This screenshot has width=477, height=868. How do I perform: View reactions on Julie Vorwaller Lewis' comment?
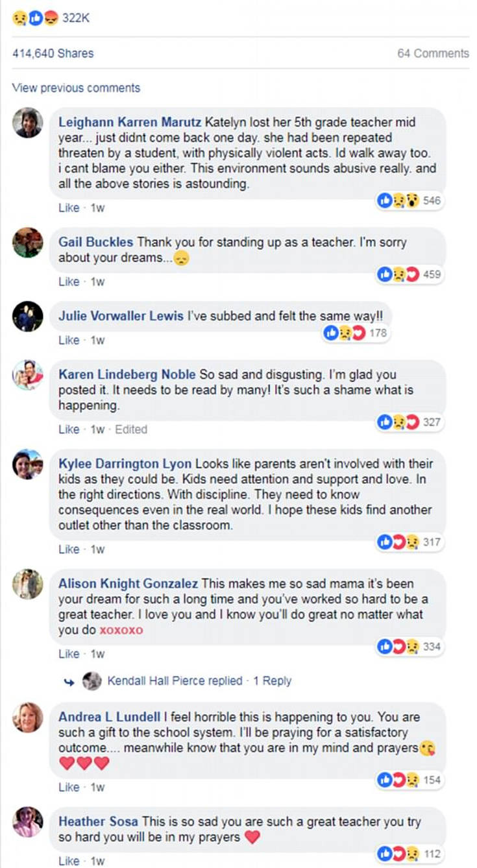[x=356, y=333]
